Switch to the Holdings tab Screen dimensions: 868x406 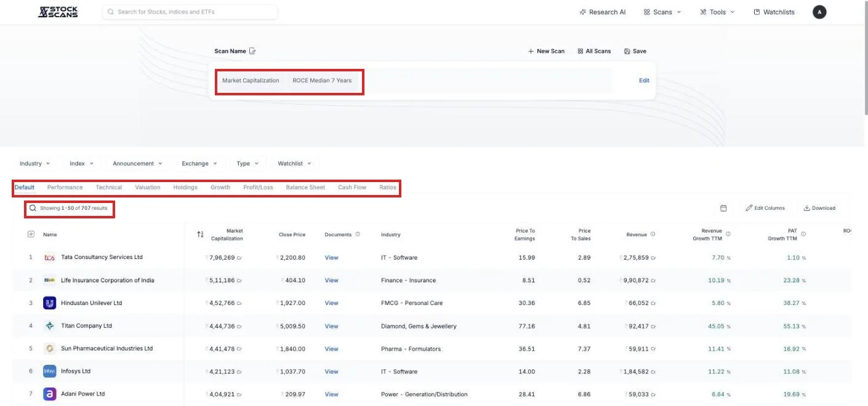coord(185,187)
